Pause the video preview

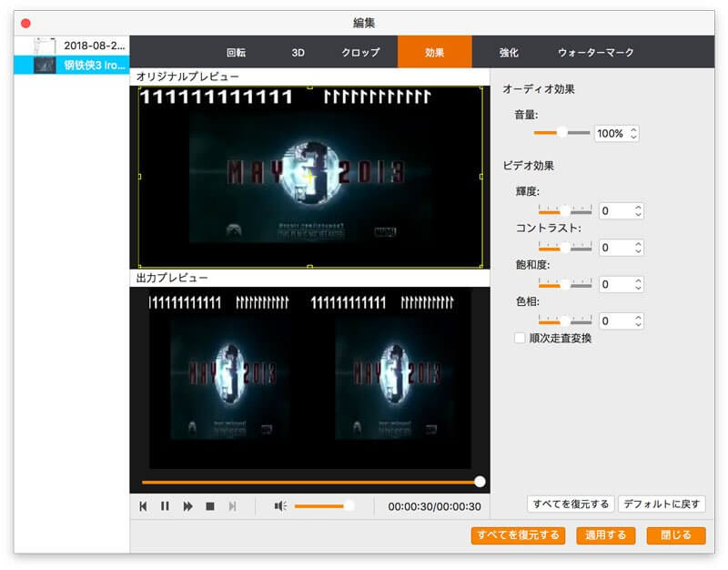coord(165,506)
